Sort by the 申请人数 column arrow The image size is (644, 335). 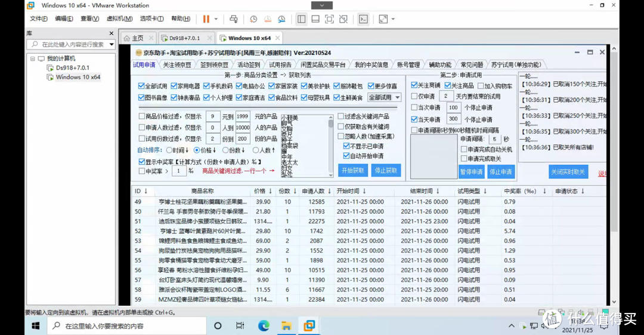(x=329, y=191)
